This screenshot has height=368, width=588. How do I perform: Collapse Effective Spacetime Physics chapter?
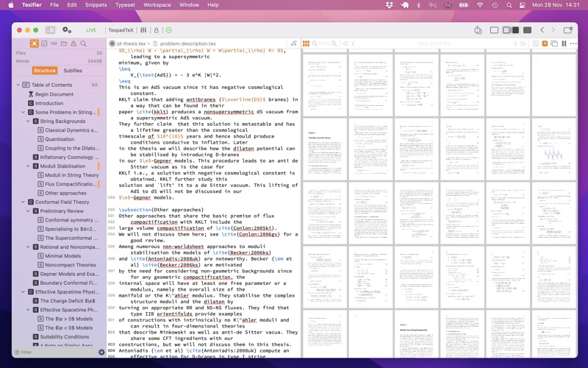coord(24,291)
